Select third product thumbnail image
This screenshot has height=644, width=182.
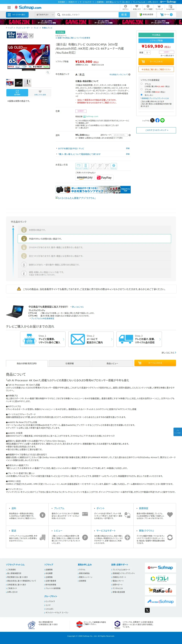pyautogui.click(x=27, y=82)
